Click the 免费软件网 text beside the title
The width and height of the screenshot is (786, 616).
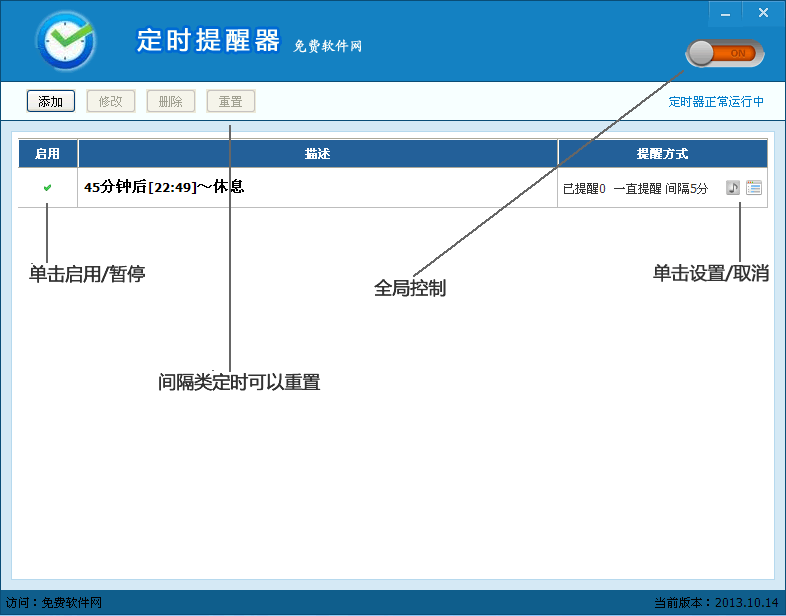[328, 46]
